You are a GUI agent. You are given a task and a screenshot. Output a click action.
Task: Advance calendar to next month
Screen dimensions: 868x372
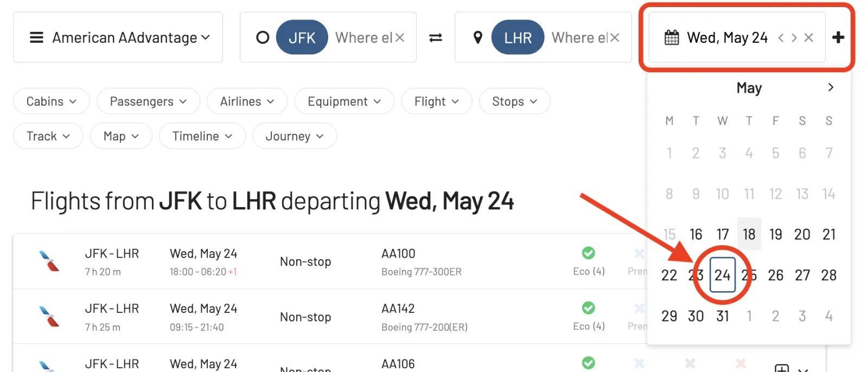click(831, 87)
